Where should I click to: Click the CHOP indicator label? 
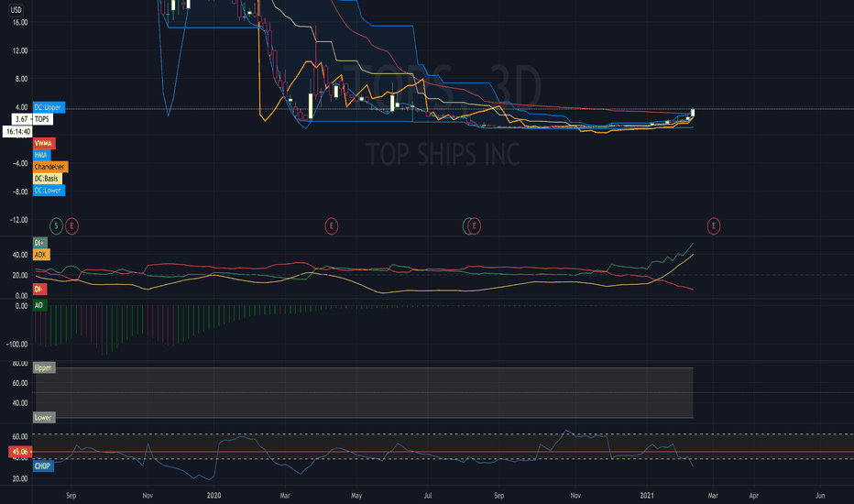(42, 466)
